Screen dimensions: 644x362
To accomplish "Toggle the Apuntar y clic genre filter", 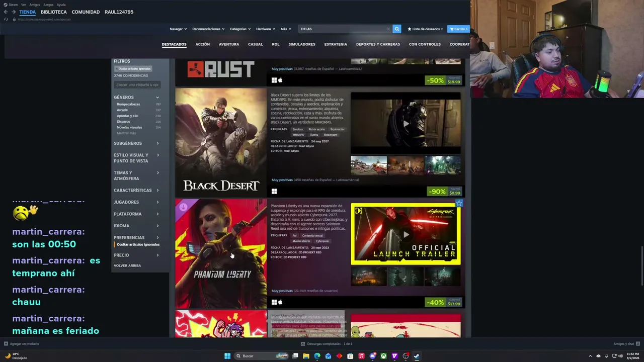I will pos(138,116).
